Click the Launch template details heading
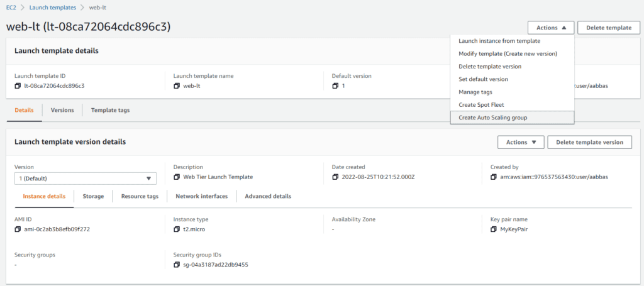This screenshot has height=286, width=644. tap(56, 51)
